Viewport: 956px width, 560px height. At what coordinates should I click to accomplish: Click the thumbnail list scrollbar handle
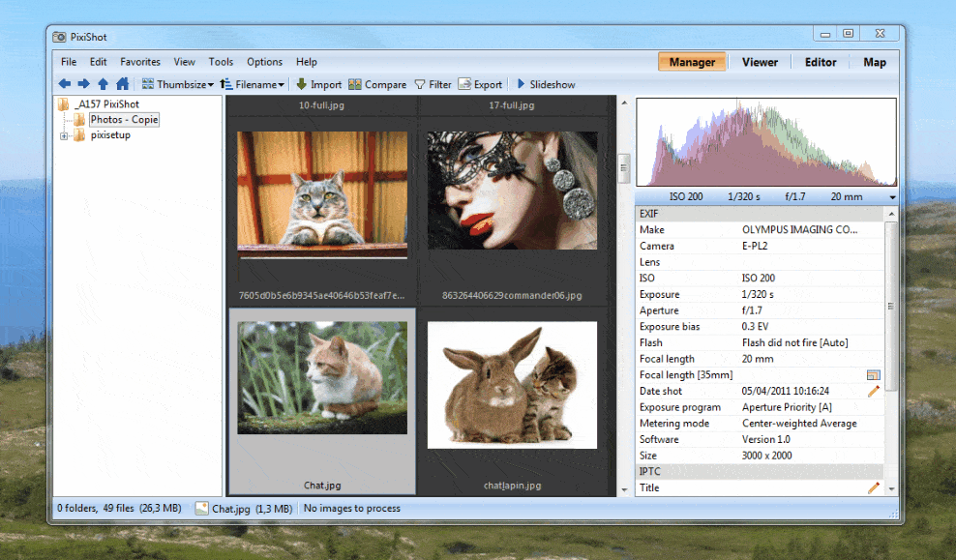624,169
